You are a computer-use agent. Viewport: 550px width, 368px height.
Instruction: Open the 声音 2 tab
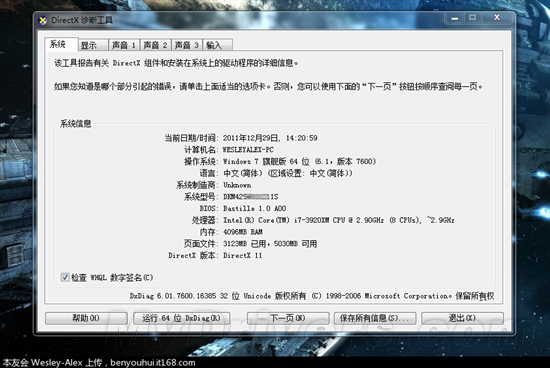click(x=155, y=45)
